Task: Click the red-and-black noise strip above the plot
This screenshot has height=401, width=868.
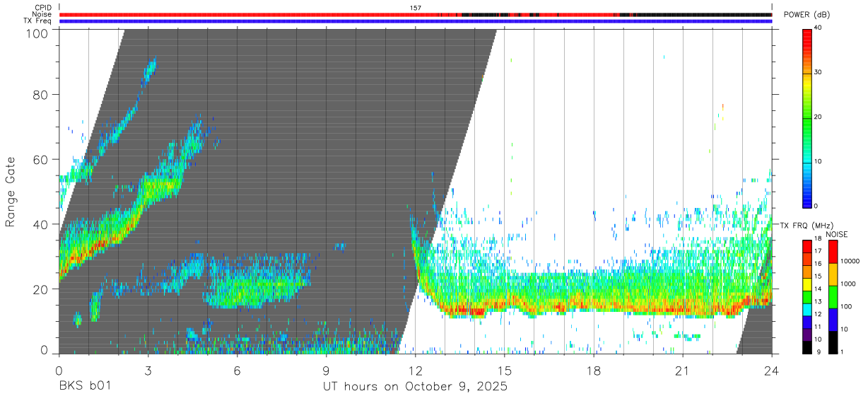Action: (x=416, y=14)
